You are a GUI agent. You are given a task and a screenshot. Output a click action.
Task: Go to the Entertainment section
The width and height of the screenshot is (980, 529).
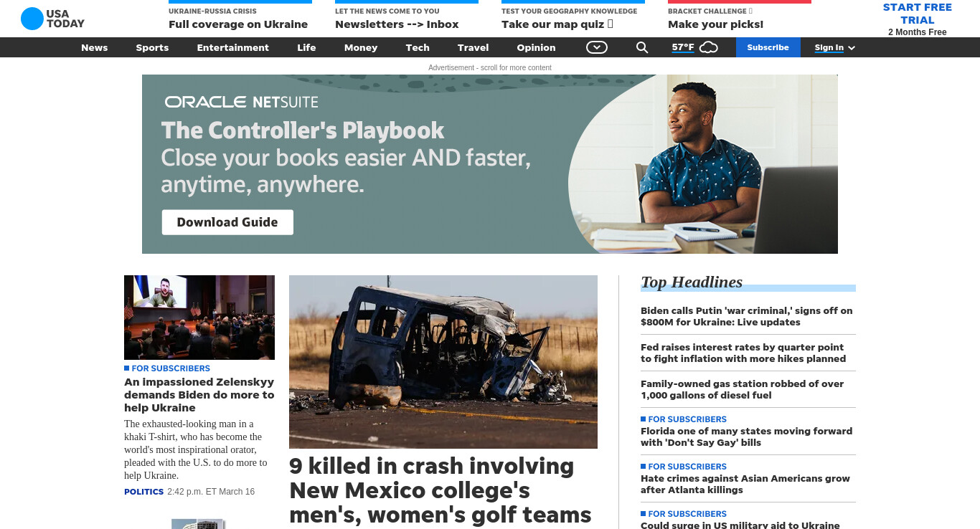pos(233,47)
